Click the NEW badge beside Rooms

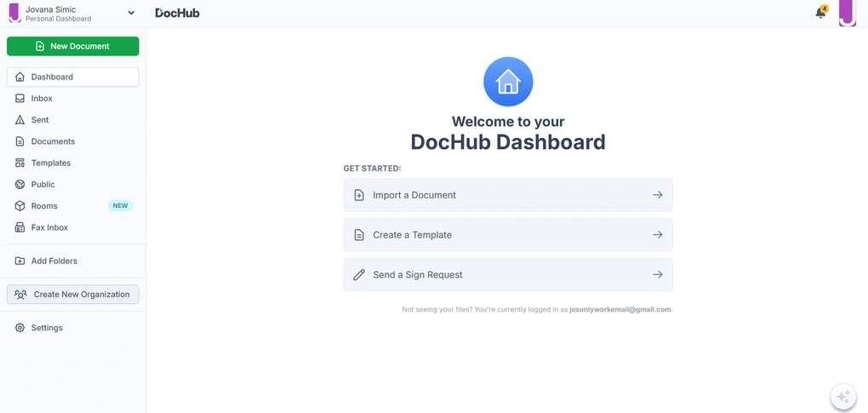click(x=120, y=206)
